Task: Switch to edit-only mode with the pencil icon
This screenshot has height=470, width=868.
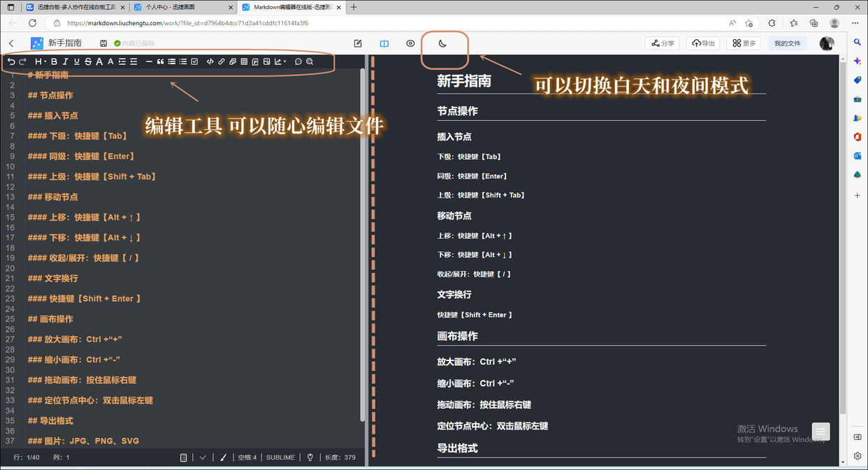Action: (x=358, y=43)
